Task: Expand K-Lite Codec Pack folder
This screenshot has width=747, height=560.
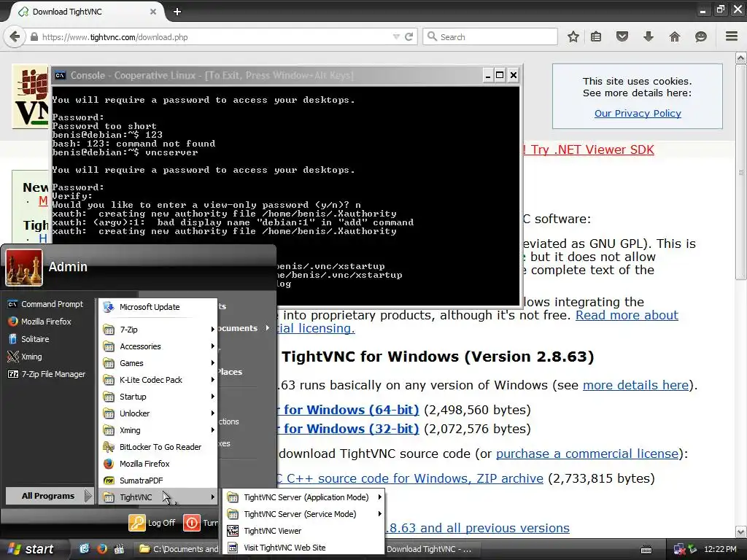Action: point(158,379)
